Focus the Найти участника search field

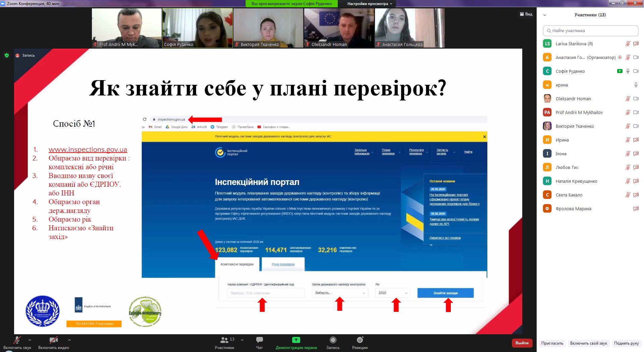click(590, 31)
